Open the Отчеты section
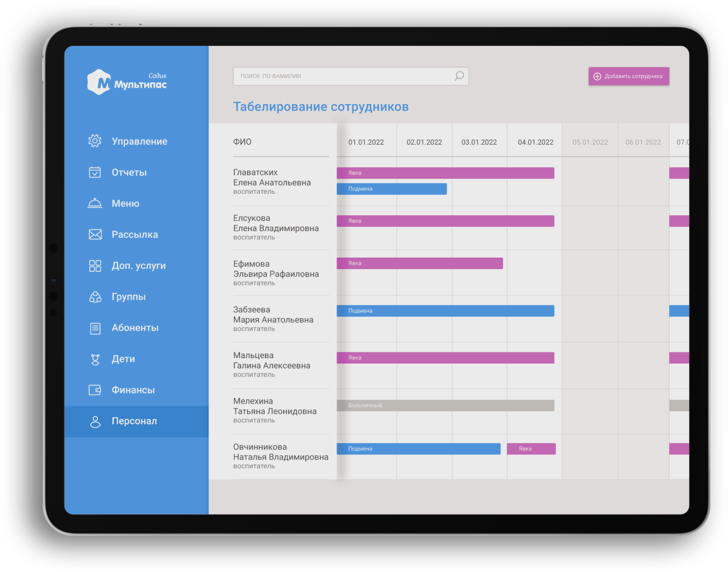Screen dimensions: 728x572 (x=137, y=172)
